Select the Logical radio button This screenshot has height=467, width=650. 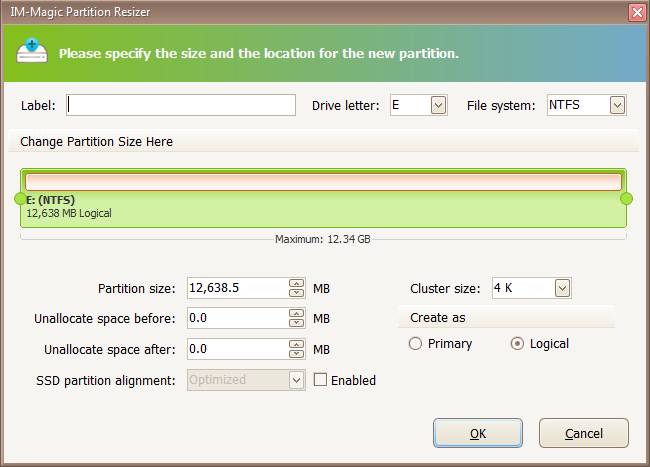tap(517, 344)
